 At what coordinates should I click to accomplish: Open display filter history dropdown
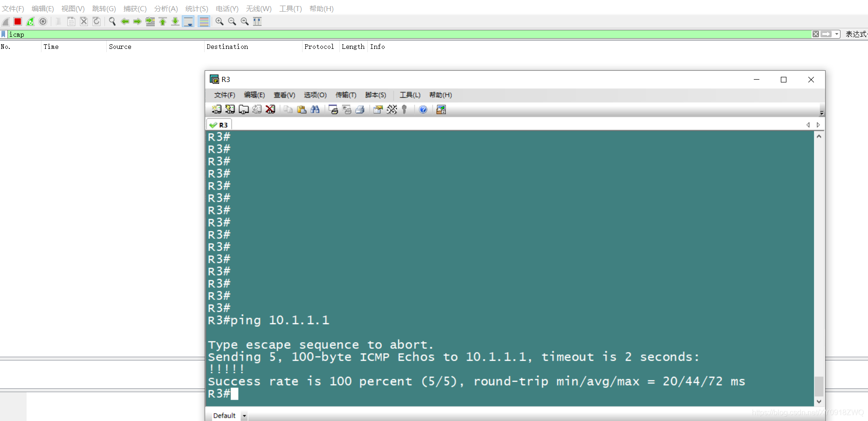click(x=837, y=34)
